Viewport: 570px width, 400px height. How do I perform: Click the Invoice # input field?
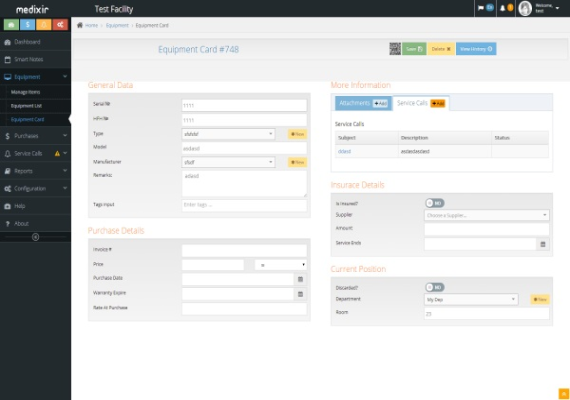[x=244, y=250]
